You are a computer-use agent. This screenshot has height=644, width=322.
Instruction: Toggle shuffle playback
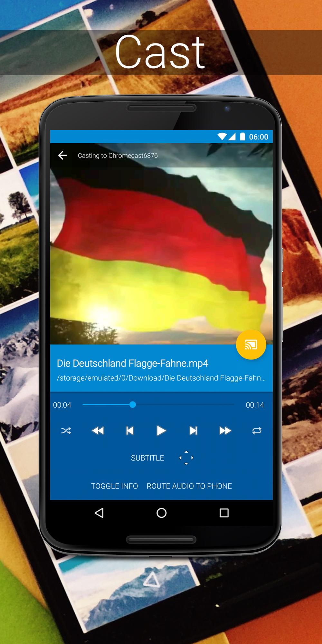click(x=66, y=431)
